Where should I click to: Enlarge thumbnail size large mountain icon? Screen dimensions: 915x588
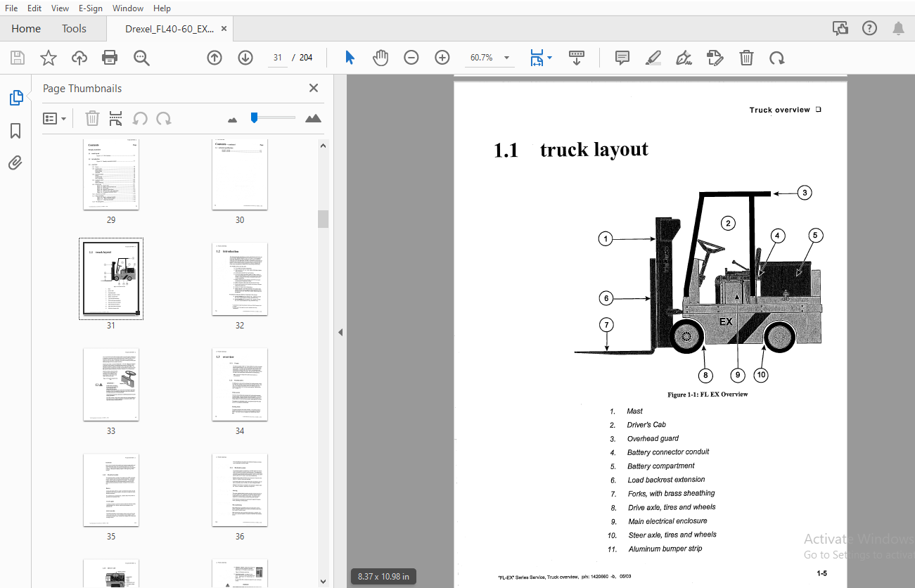[313, 118]
